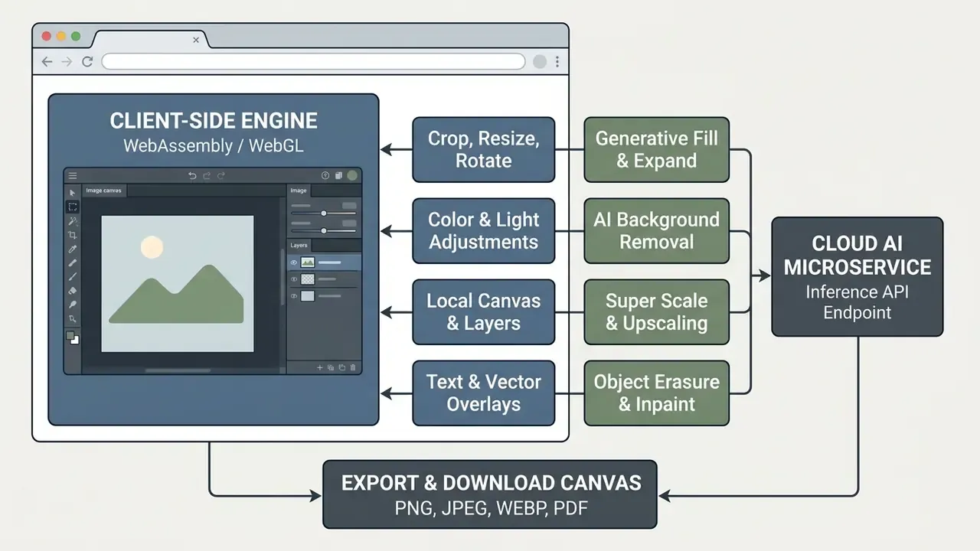Select the mountain layer thumbnail
This screenshot has height=551, width=980.
[x=308, y=262]
